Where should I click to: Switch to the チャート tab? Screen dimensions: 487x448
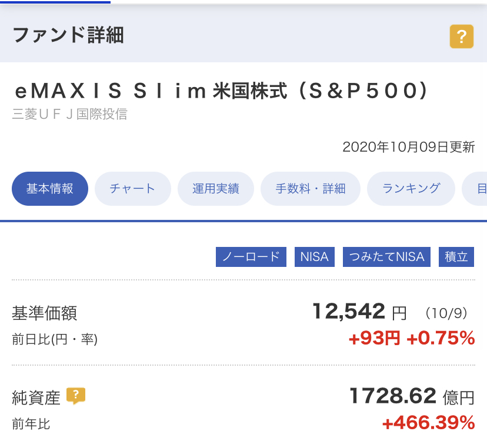tap(132, 189)
